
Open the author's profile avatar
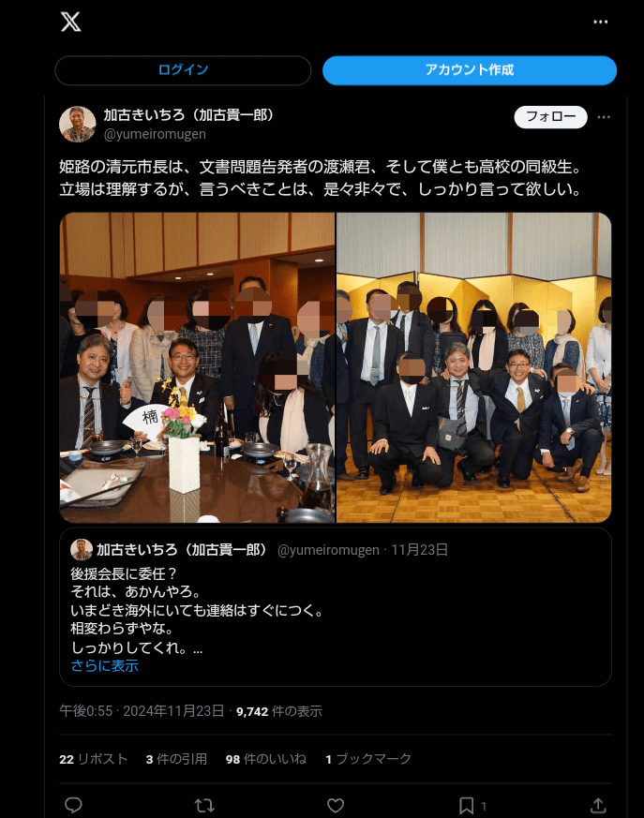[77, 125]
